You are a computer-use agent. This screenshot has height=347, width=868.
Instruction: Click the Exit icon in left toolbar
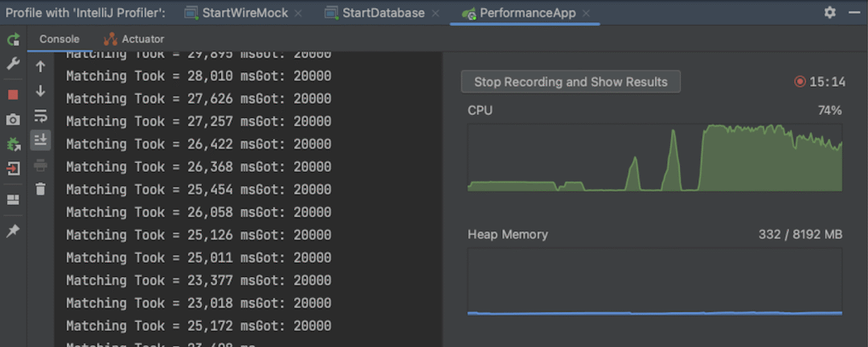(x=14, y=168)
